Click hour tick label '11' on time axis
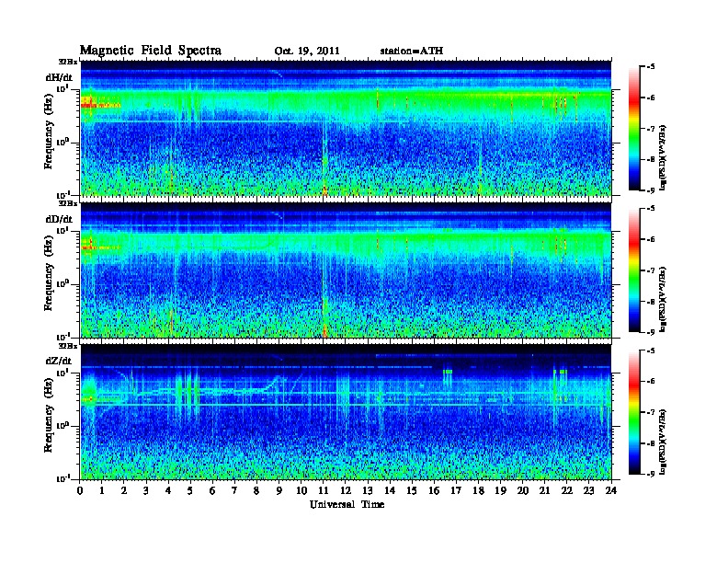 [x=324, y=490]
